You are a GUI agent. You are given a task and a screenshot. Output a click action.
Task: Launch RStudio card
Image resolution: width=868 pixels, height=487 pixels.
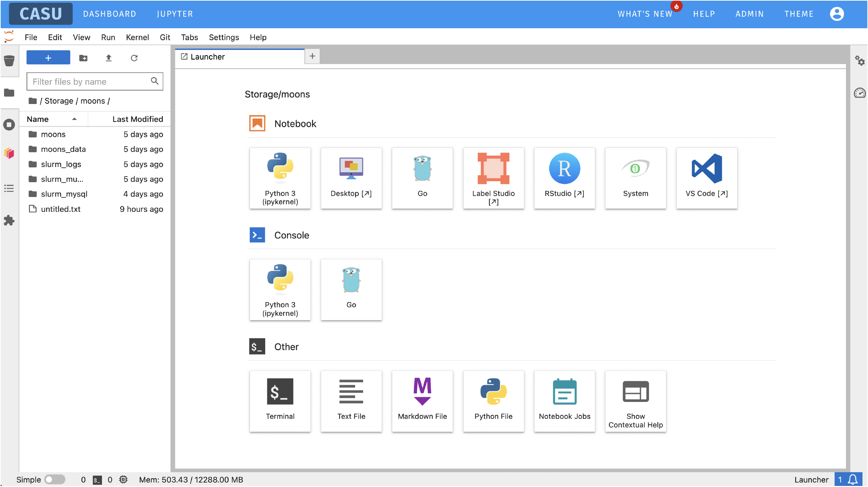pyautogui.click(x=565, y=178)
